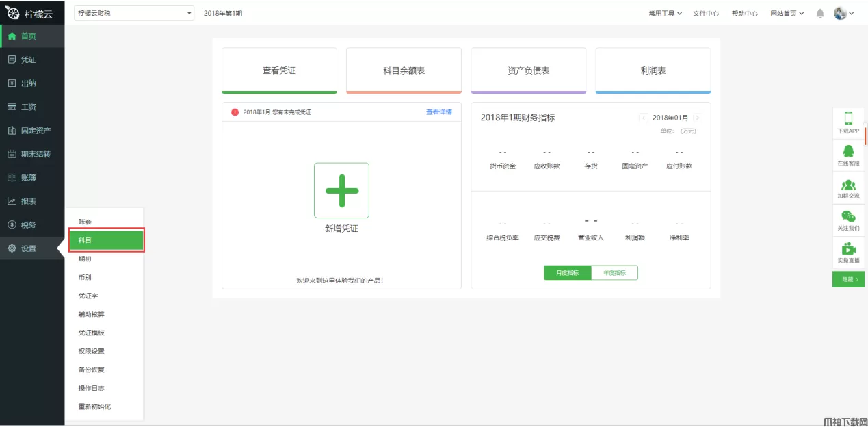Open 辅助核算 in settings submenu
868x427 pixels.
point(92,314)
